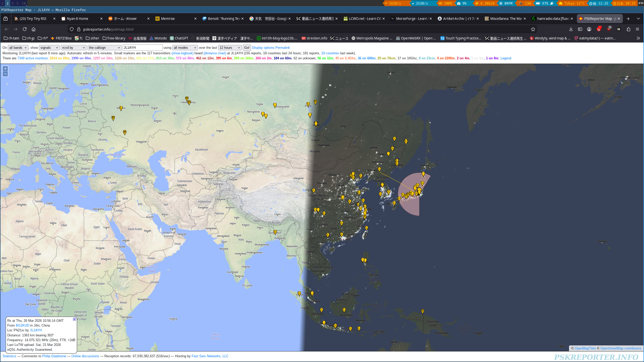Reload the current page
The width and height of the screenshot is (644, 362).
tap(25, 29)
